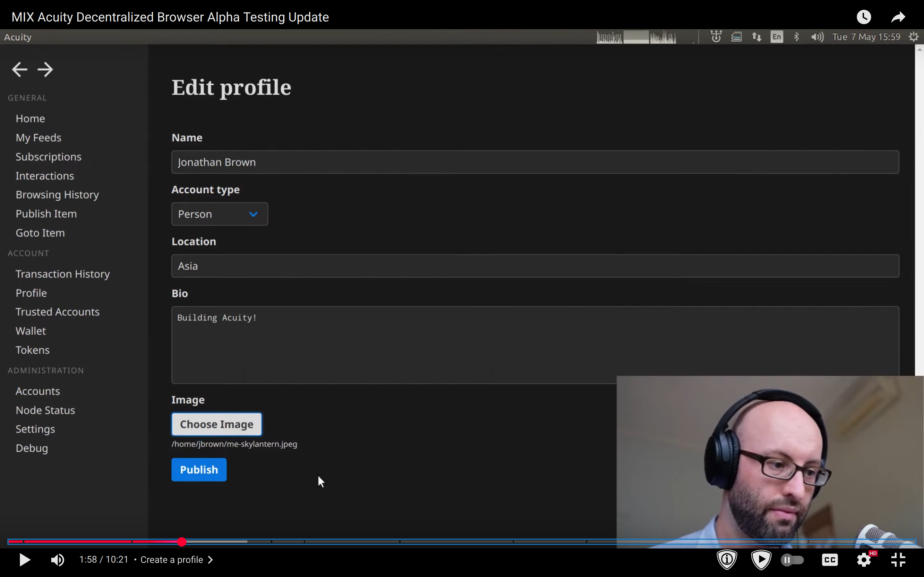The width and height of the screenshot is (924, 577).
Task: Mute the video volume speaker icon
Action: (58, 560)
